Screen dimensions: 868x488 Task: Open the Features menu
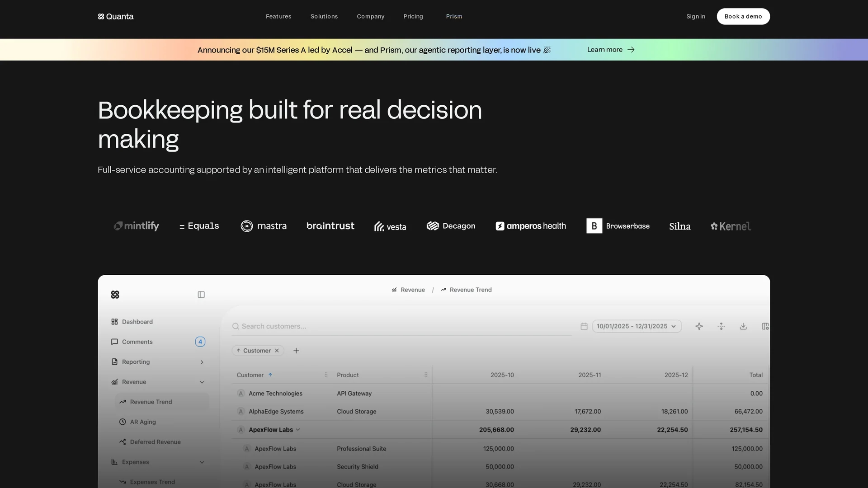(278, 16)
